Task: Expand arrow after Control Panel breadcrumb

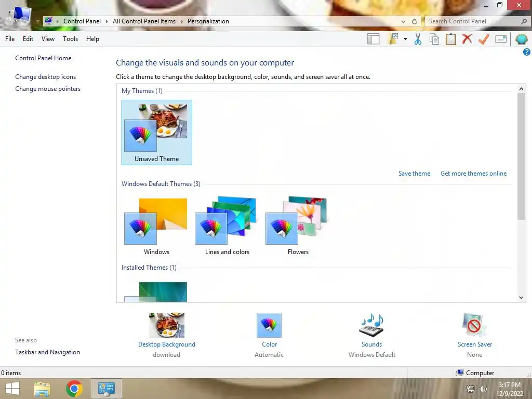Action: click(x=107, y=21)
